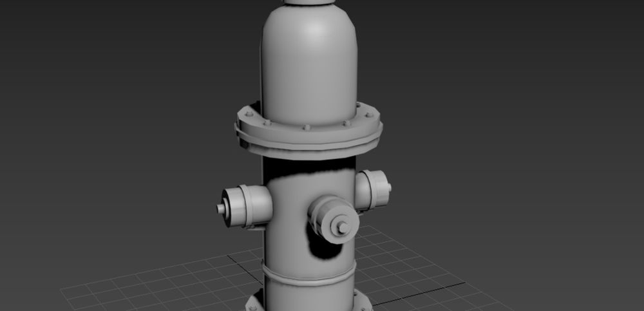Click the right nozzle's small tip
The width and height of the screenshot is (644, 311).
tap(388, 187)
